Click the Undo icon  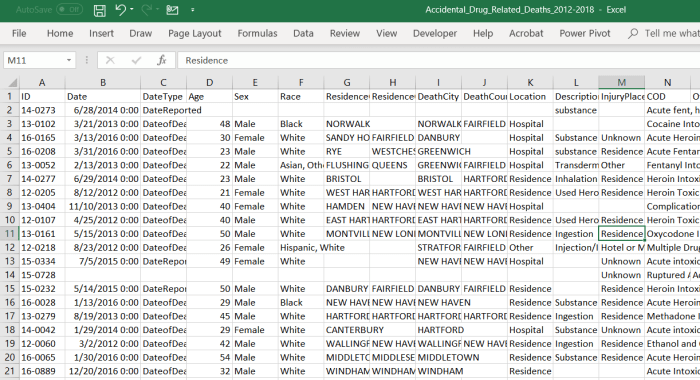point(120,10)
